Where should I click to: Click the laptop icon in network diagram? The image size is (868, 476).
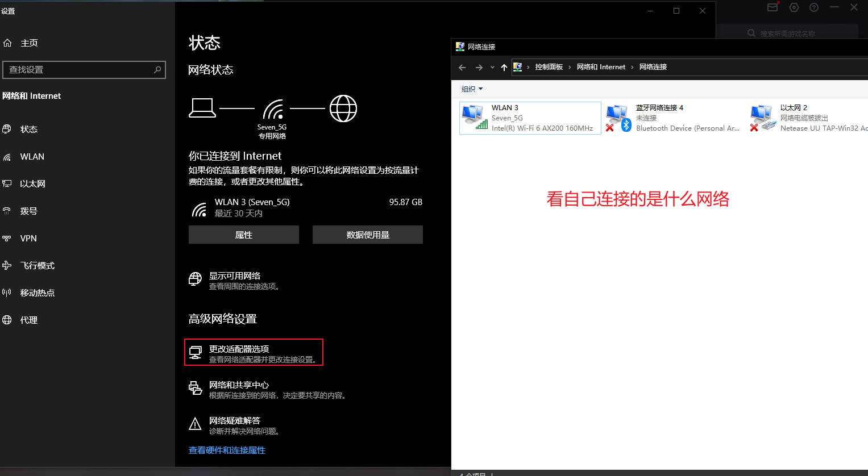202,108
